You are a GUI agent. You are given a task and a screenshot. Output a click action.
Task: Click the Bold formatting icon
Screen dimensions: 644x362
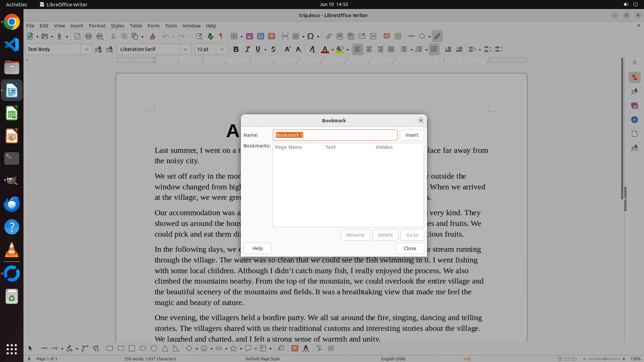[236, 49]
